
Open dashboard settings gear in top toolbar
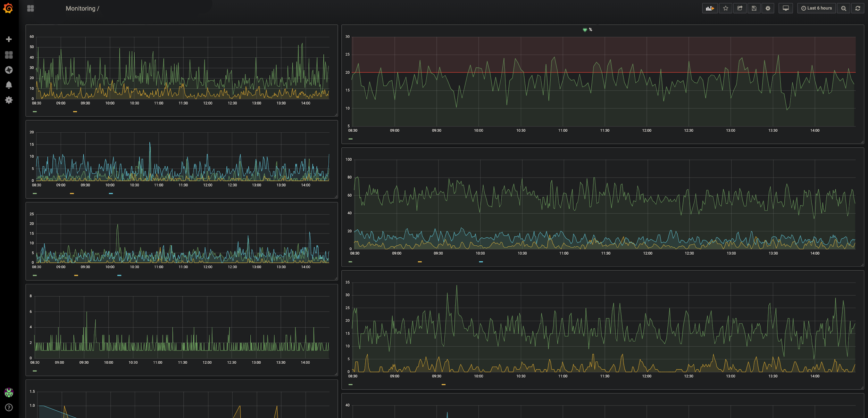(768, 8)
